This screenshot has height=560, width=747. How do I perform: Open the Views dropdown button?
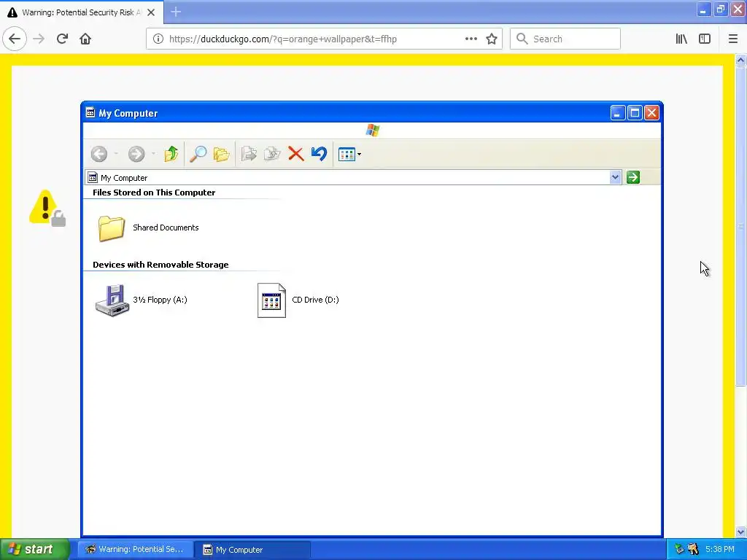click(x=349, y=155)
